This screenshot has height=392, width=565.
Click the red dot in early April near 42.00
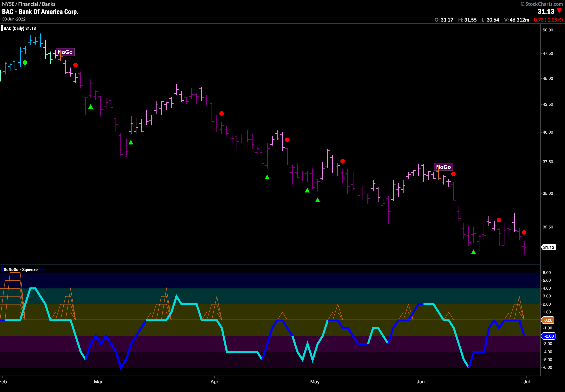click(222, 113)
